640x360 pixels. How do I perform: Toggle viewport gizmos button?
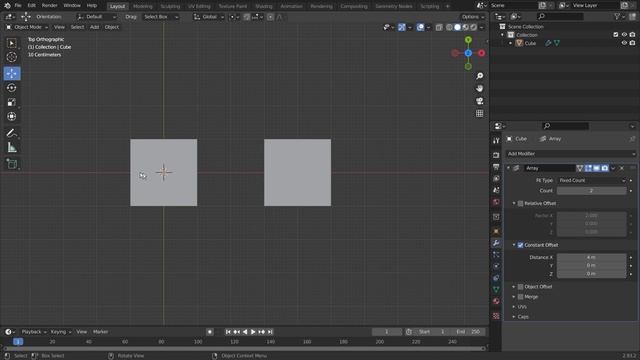point(402,27)
